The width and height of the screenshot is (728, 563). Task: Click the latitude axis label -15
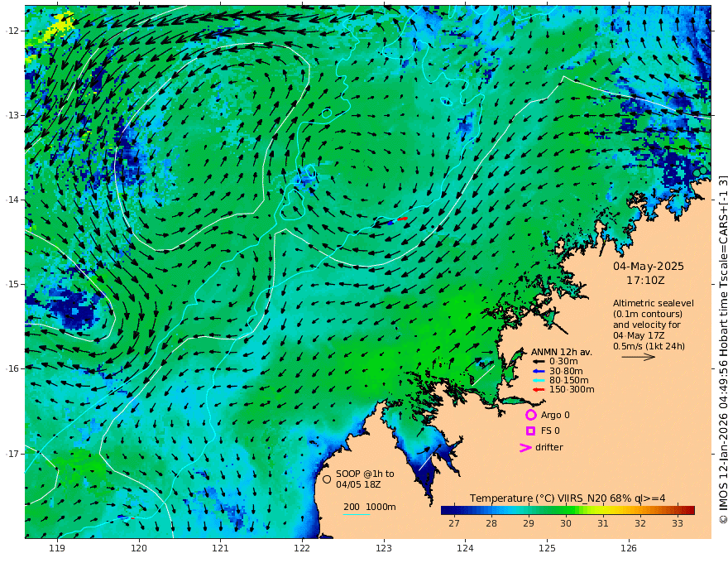tap(12, 284)
